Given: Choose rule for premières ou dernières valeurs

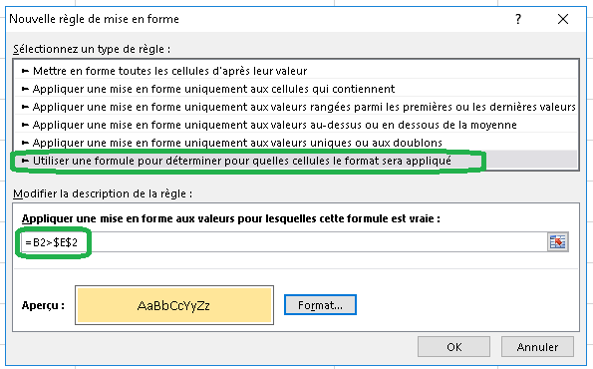Looking at the screenshot, I should (x=296, y=107).
